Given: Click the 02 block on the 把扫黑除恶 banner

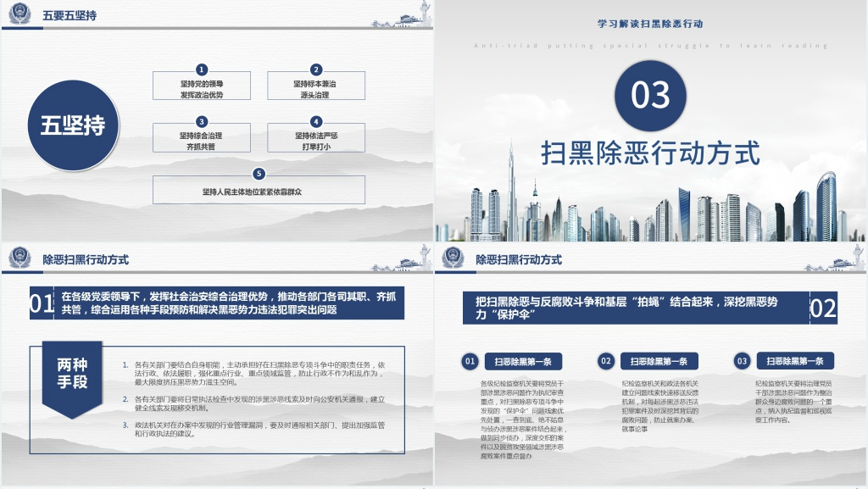Looking at the screenshot, I should coord(823,308).
